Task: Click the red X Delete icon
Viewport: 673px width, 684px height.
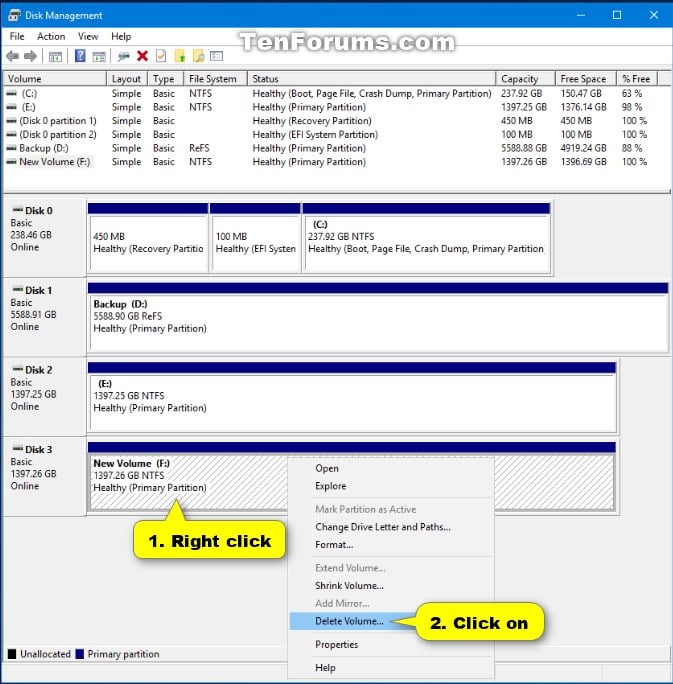Action: (x=142, y=56)
